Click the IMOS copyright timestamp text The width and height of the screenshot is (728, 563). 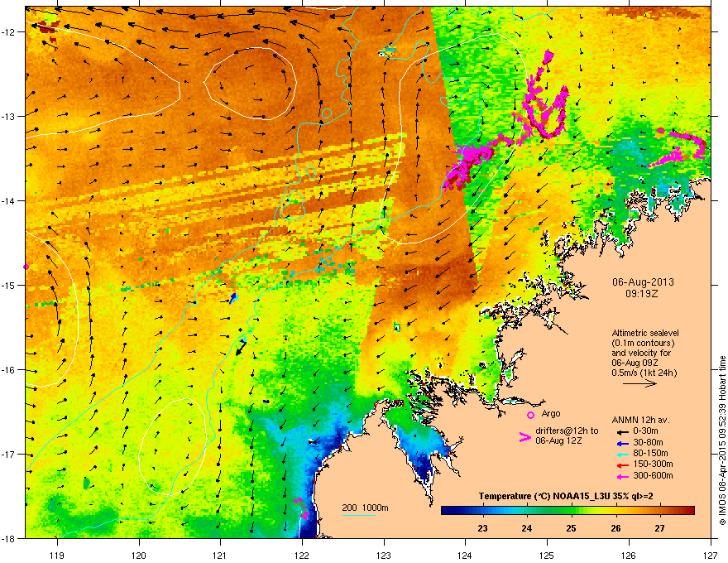click(722, 440)
